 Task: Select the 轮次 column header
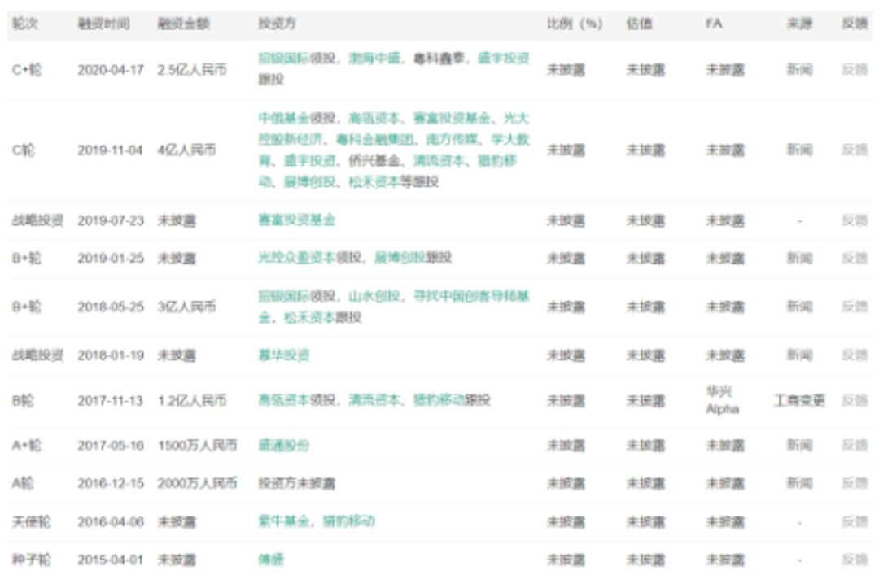tap(25, 24)
